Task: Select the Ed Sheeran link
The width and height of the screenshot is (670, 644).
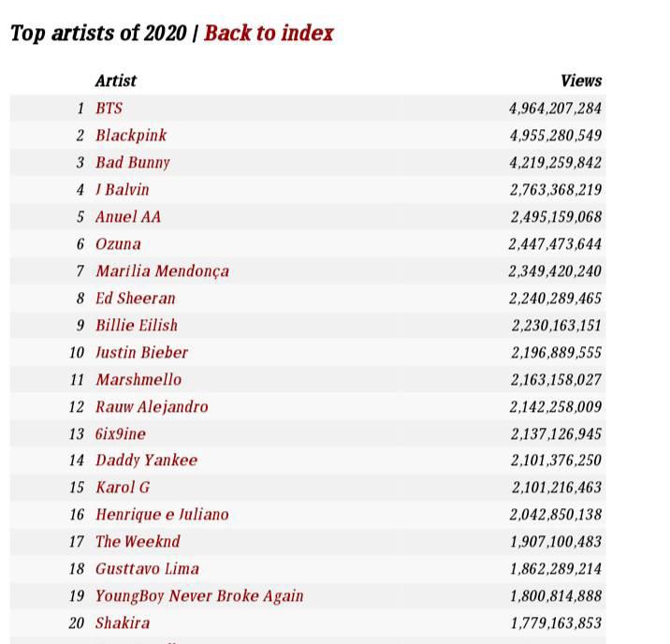Action: [135, 298]
